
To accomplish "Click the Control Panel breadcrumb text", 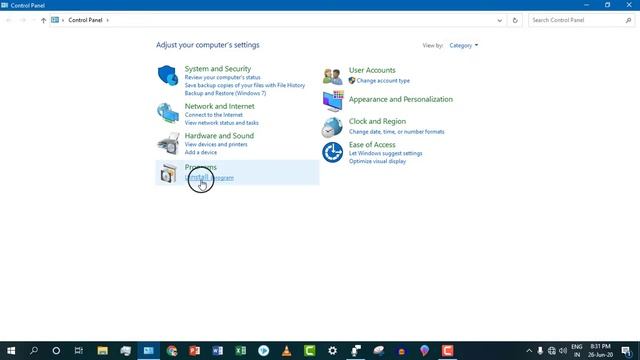I will (x=85, y=20).
